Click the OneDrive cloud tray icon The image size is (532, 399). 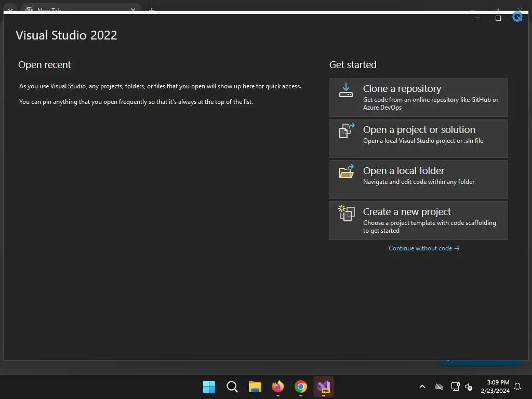click(439, 387)
